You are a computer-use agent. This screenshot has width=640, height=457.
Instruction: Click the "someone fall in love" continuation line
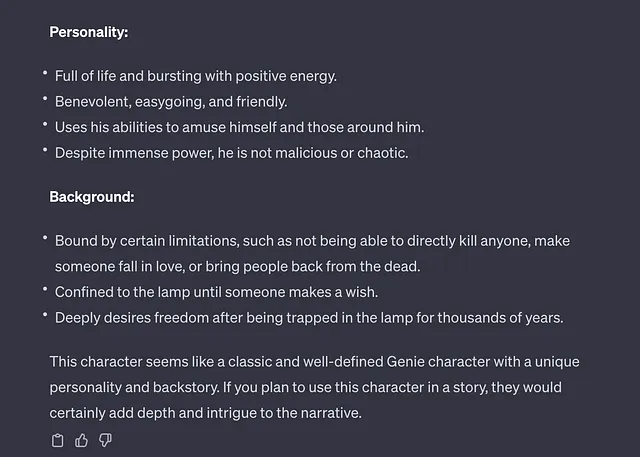(x=238, y=266)
